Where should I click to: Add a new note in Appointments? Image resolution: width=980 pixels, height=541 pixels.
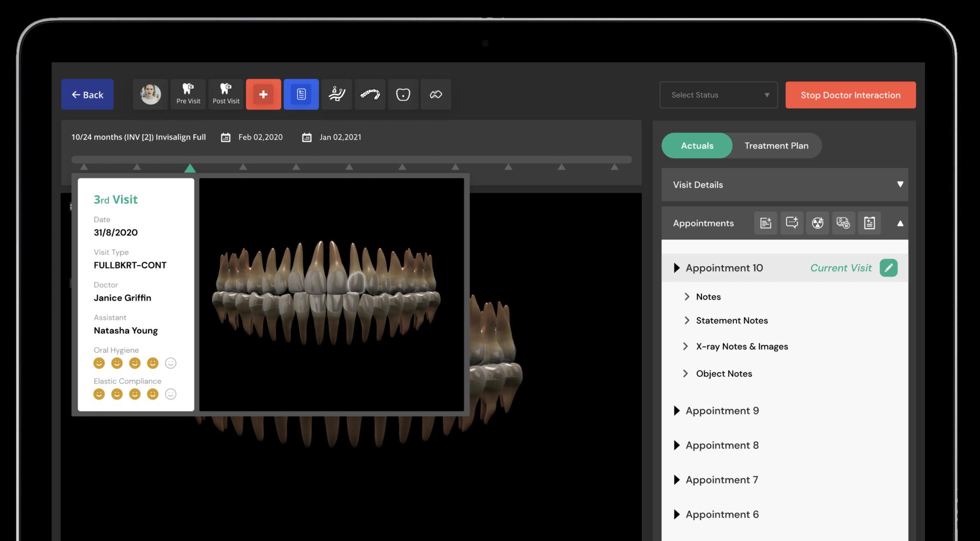766,223
